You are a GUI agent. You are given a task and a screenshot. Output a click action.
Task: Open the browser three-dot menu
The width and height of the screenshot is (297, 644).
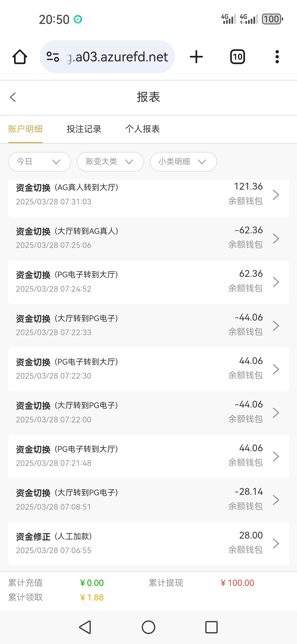tap(277, 57)
